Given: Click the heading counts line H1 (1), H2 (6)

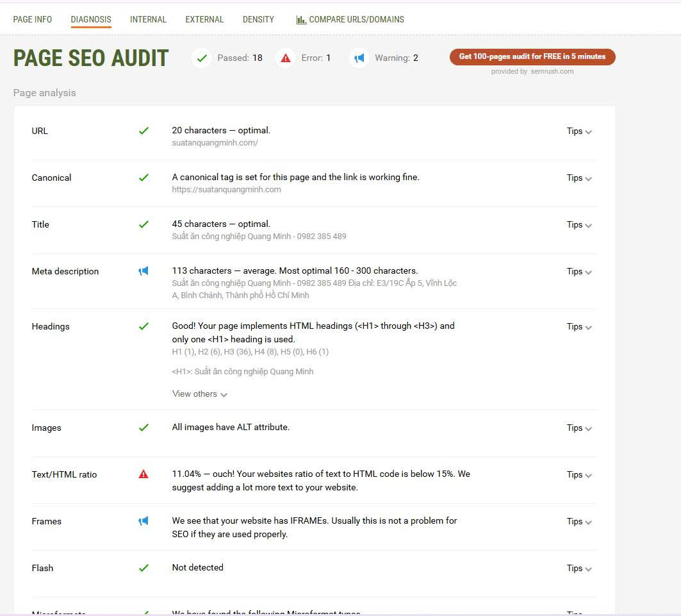Looking at the screenshot, I should 250,351.
